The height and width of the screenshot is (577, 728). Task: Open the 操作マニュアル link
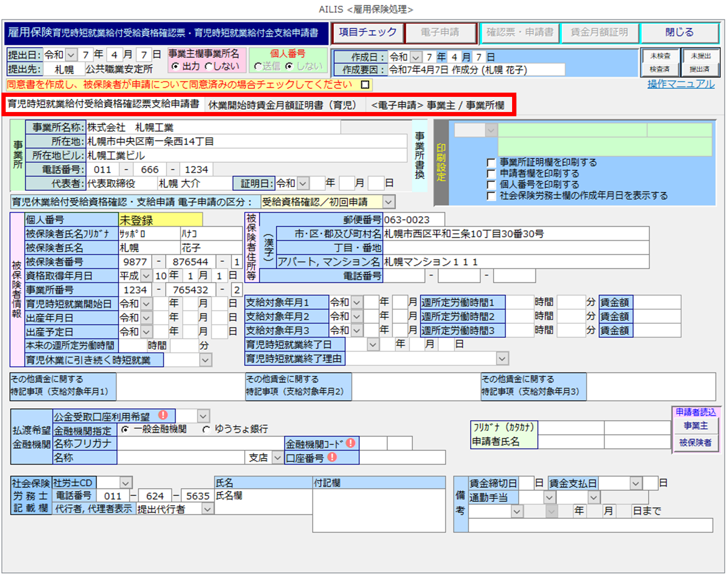click(x=680, y=84)
